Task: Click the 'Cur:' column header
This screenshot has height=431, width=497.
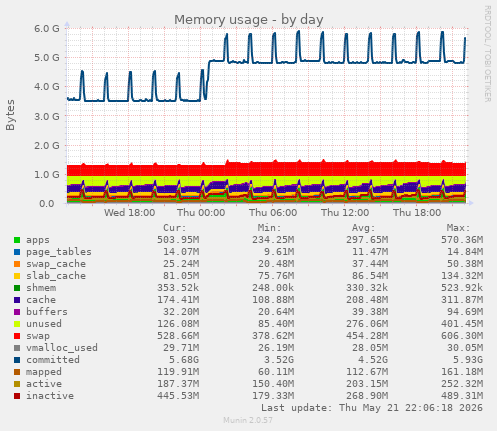Action: (x=175, y=228)
